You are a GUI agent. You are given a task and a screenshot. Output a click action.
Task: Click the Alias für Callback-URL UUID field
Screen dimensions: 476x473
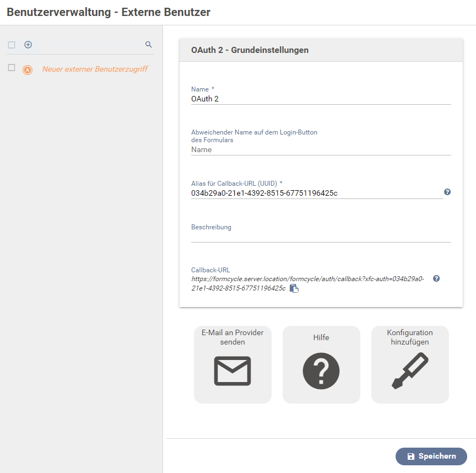tap(317, 193)
